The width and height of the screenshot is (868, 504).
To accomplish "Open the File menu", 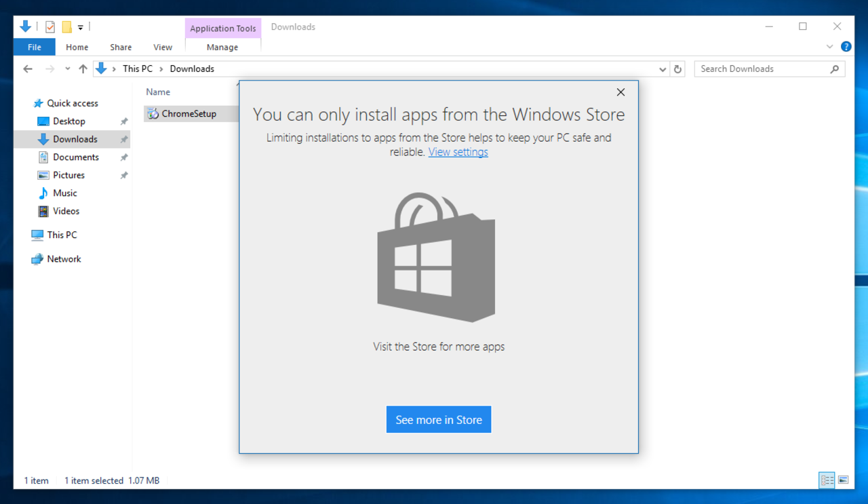I will point(34,47).
